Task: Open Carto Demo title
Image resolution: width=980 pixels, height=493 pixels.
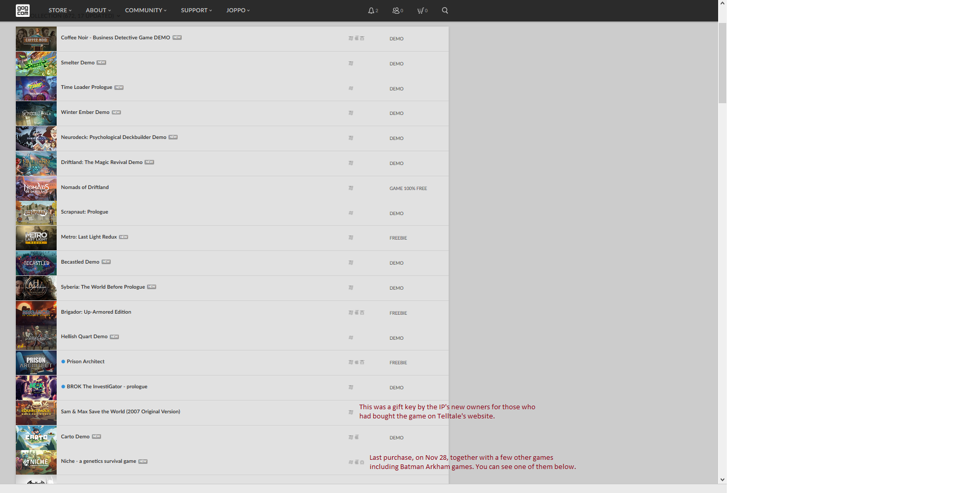Action: pyautogui.click(x=75, y=437)
